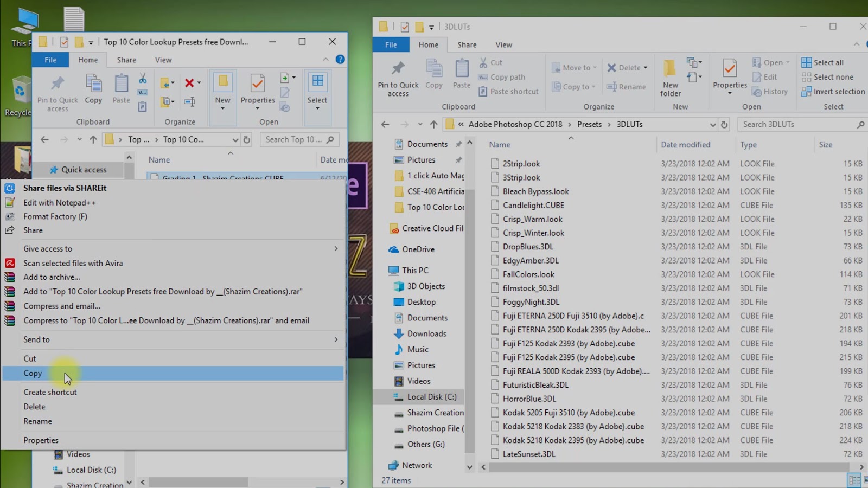Open Properties in 3DLUTs ribbon

(x=730, y=76)
